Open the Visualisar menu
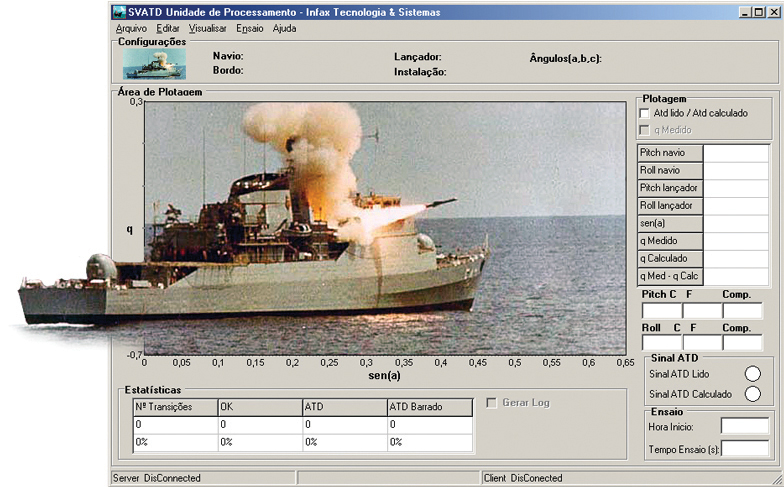 click(208, 29)
